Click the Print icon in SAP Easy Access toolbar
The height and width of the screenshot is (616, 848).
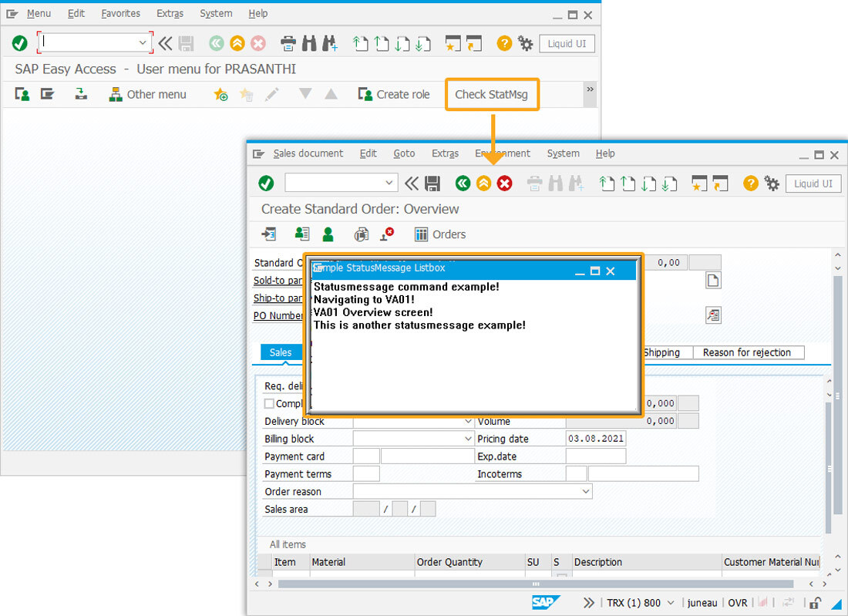pos(288,43)
